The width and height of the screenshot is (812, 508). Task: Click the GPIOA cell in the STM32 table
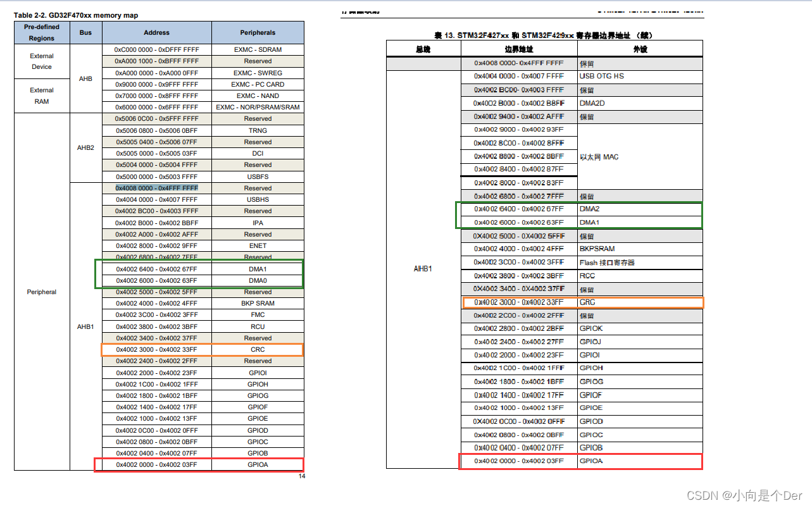click(640, 461)
